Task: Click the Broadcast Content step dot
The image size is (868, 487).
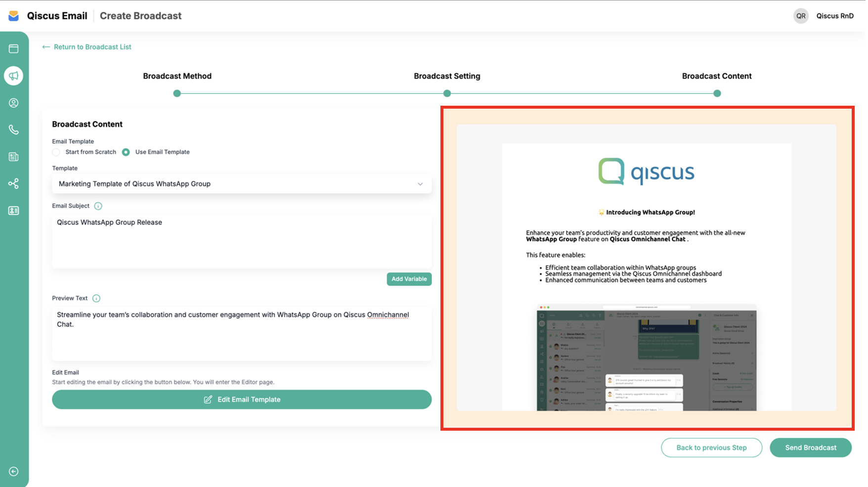Action: coord(717,93)
